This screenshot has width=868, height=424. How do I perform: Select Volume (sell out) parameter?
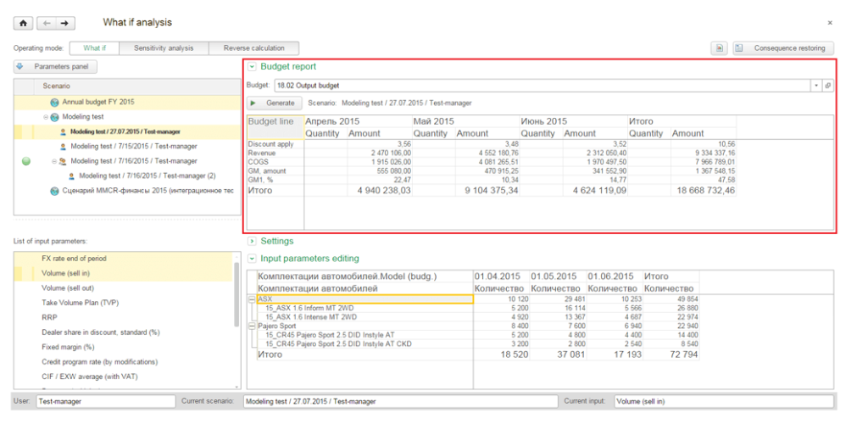[68, 287]
